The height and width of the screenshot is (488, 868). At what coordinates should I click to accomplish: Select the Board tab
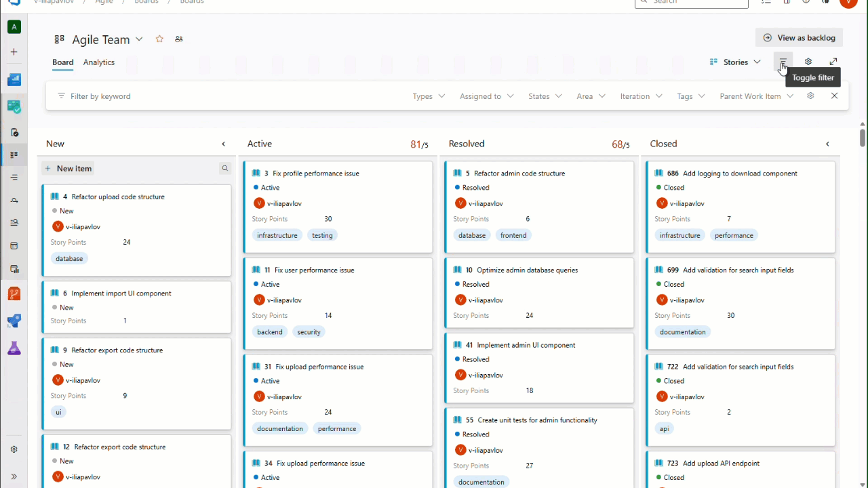62,62
